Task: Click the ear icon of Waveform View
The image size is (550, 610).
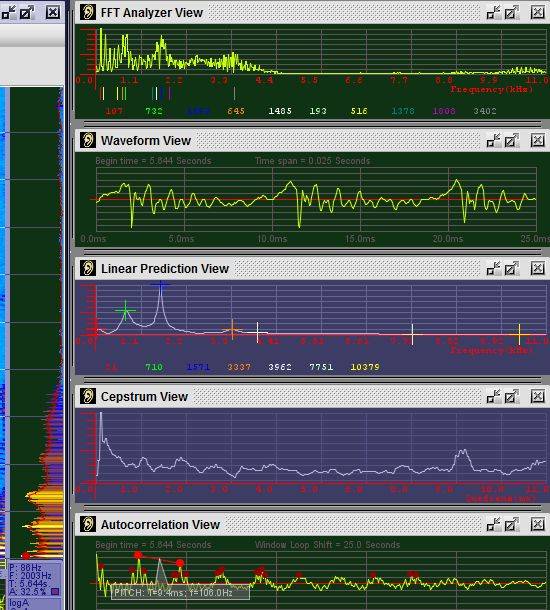Action: 88,140
